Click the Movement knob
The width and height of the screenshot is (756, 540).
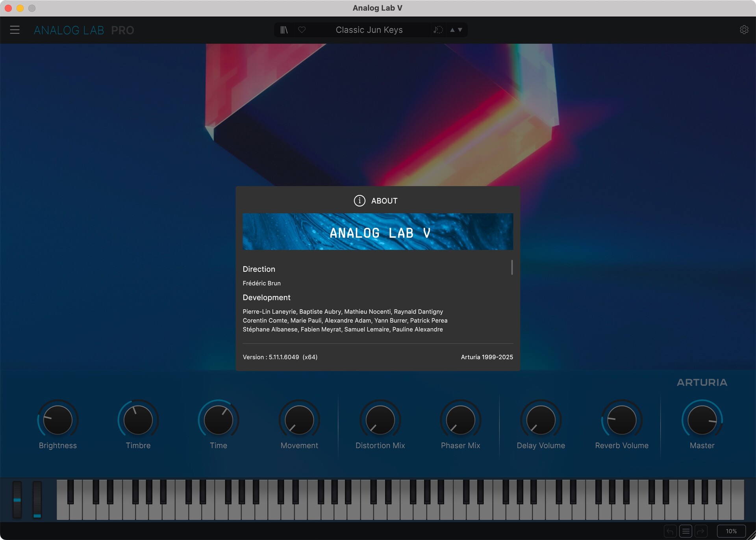point(299,420)
